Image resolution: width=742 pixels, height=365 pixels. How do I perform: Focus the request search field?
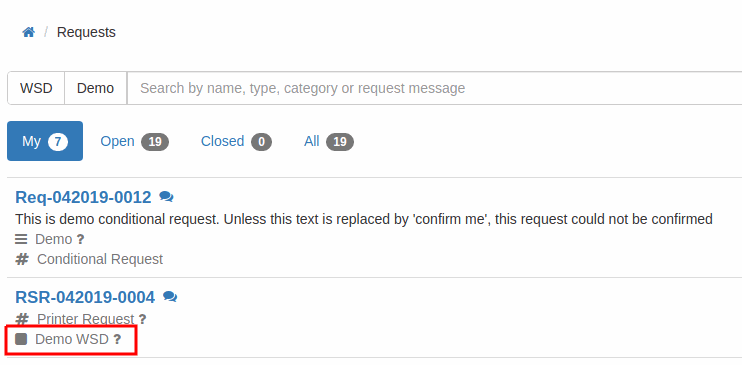tap(434, 88)
